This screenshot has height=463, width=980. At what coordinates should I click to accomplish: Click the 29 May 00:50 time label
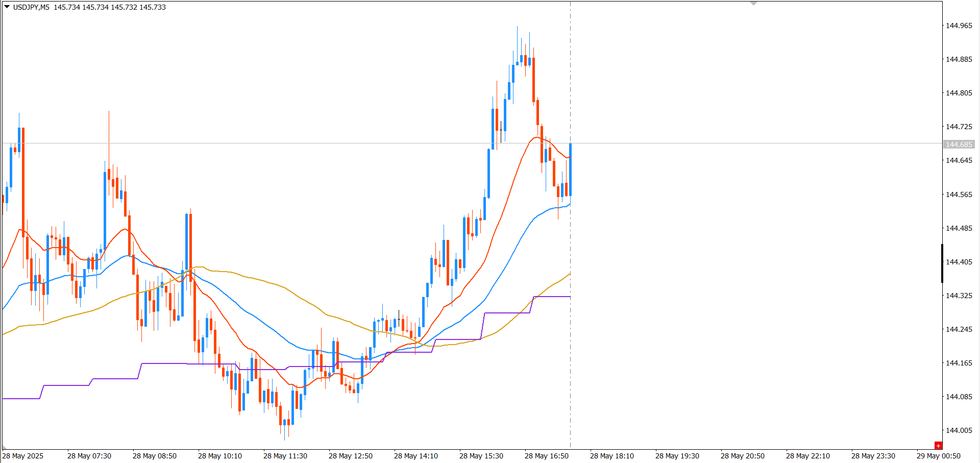[938, 456]
